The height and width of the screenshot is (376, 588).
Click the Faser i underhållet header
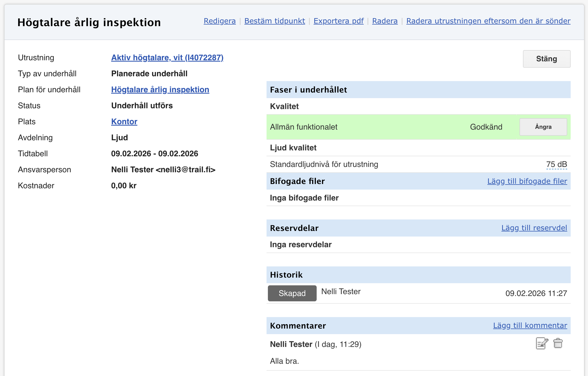(308, 90)
